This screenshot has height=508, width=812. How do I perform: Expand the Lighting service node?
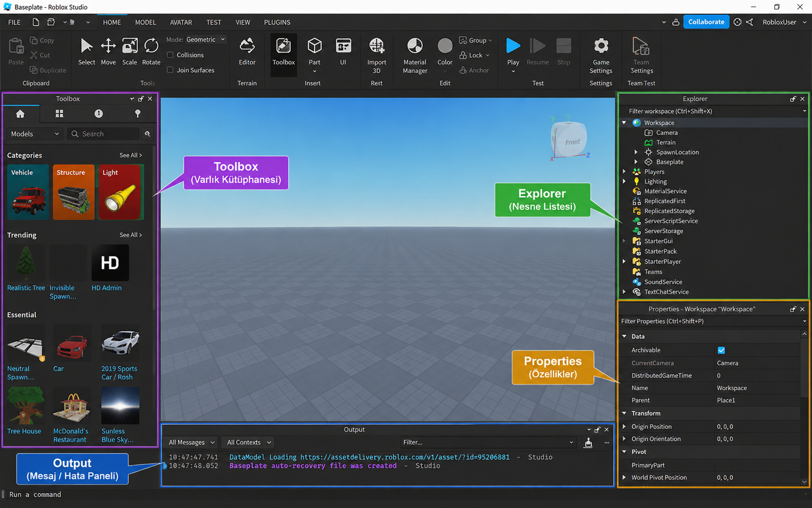tap(624, 181)
